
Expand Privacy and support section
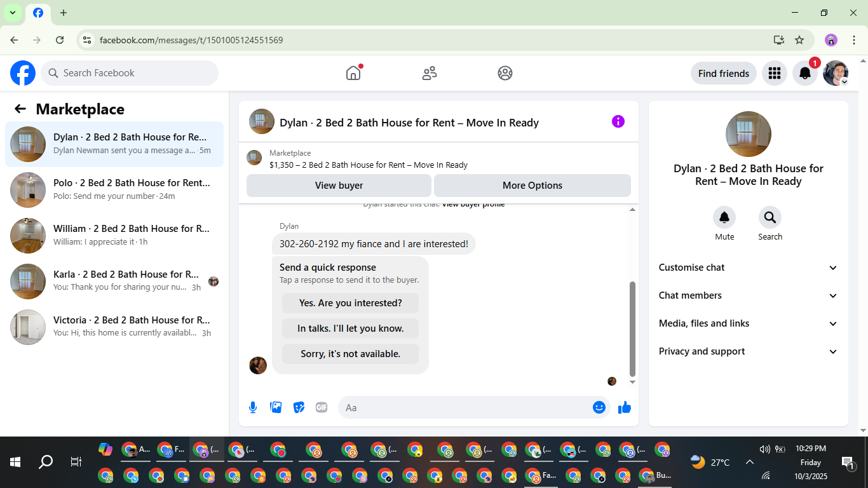(749, 351)
